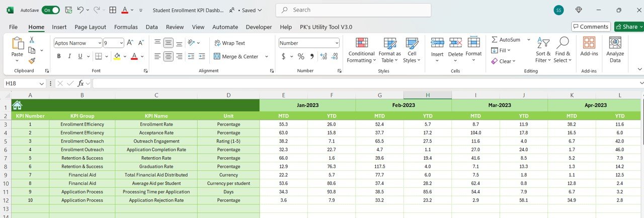The height and width of the screenshot is (218, 644).
Task: Apply the Borders icon in the Font group
Action: click(99, 56)
